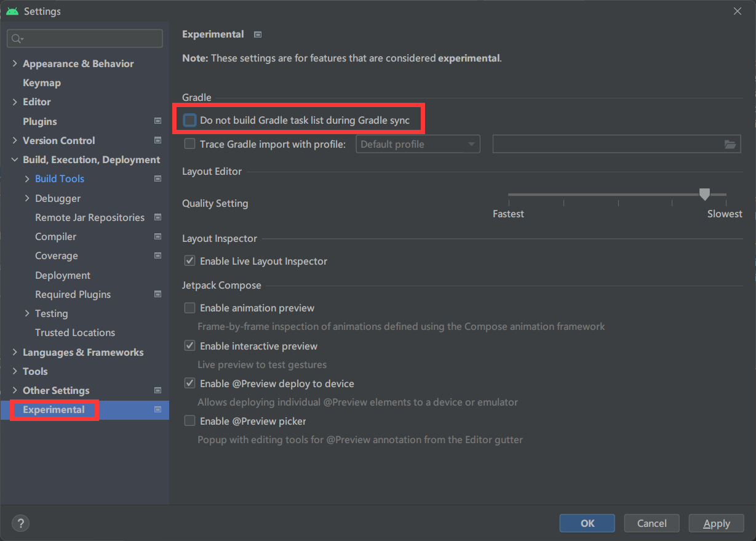Click the help question mark icon
Screen dimensions: 756x541
click(x=20, y=523)
